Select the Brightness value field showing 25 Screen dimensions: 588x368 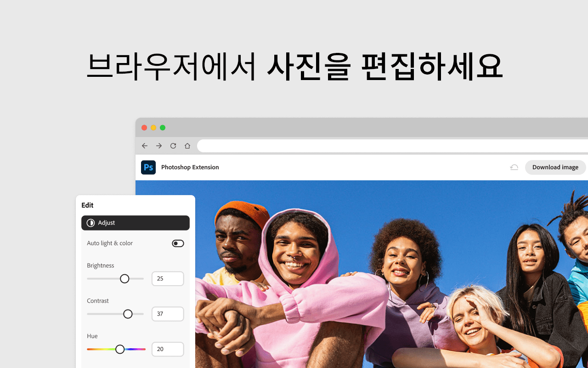(x=168, y=278)
